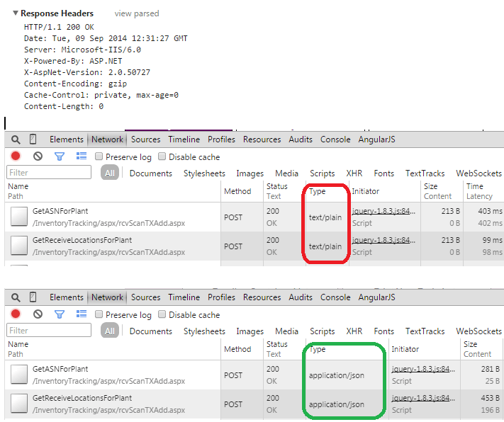The height and width of the screenshot is (422, 504).
Task: Open AngularJS tab in upper DevTools panel
Action: click(376, 139)
